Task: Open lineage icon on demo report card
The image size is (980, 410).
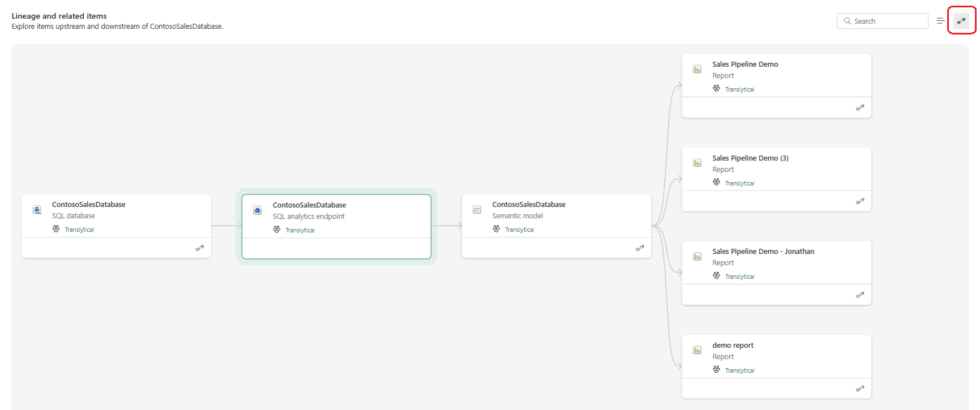Action: (860, 389)
